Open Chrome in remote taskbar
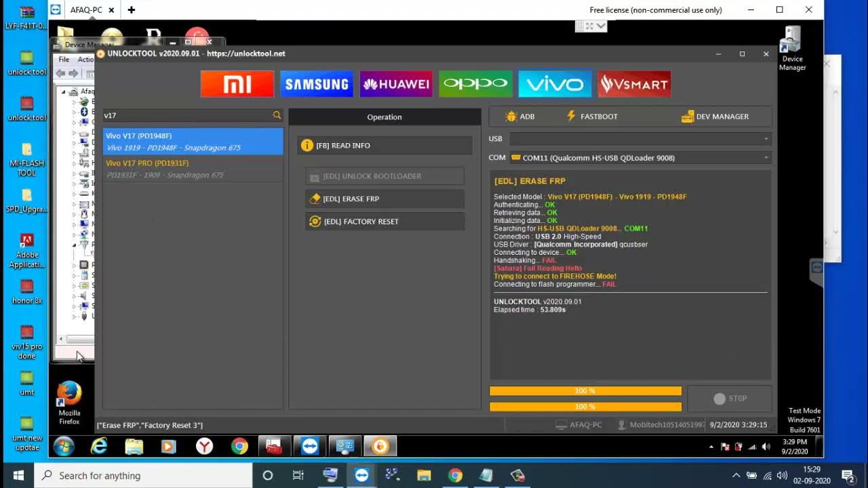868x488 pixels. pyautogui.click(x=239, y=446)
